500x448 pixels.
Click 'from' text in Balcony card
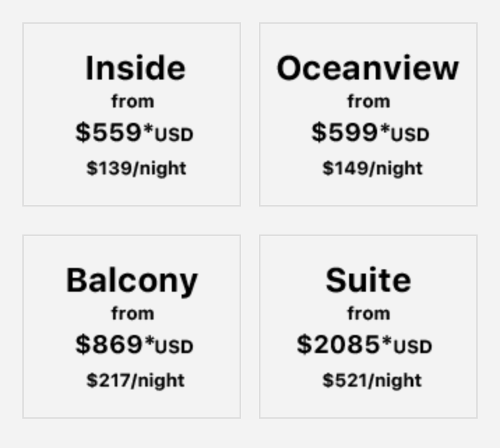(133, 313)
